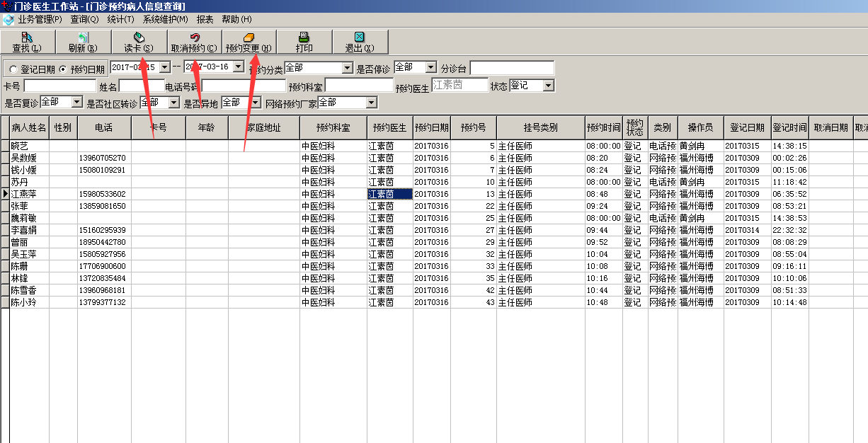
Task: Click the 预约号 column header
Action: click(473, 127)
